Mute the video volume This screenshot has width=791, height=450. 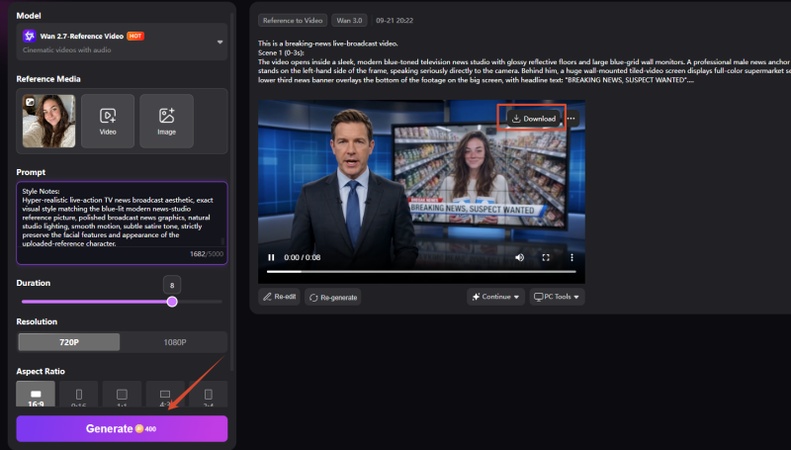[x=520, y=257]
